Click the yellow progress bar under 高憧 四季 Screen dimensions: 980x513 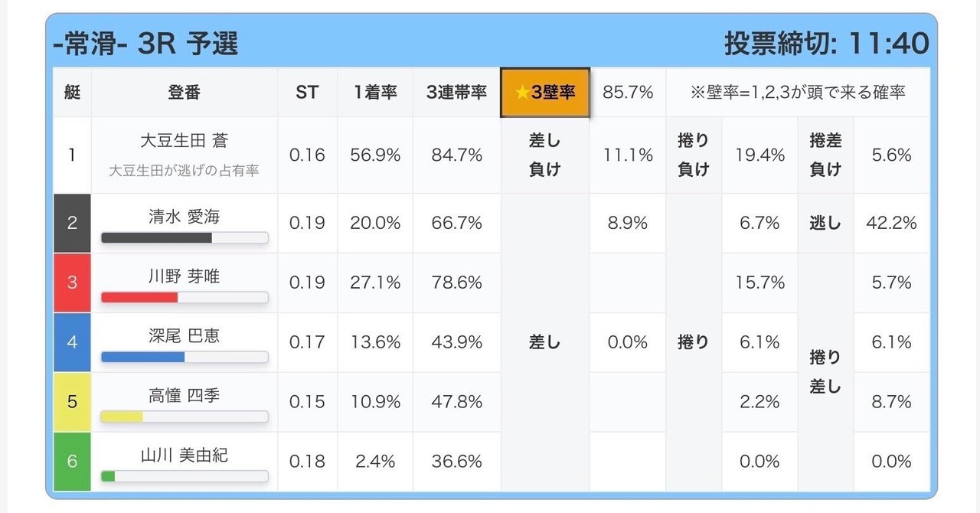(122, 417)
